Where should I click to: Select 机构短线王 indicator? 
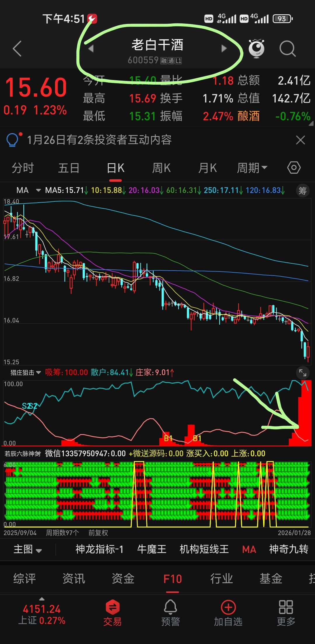(204, 549)
